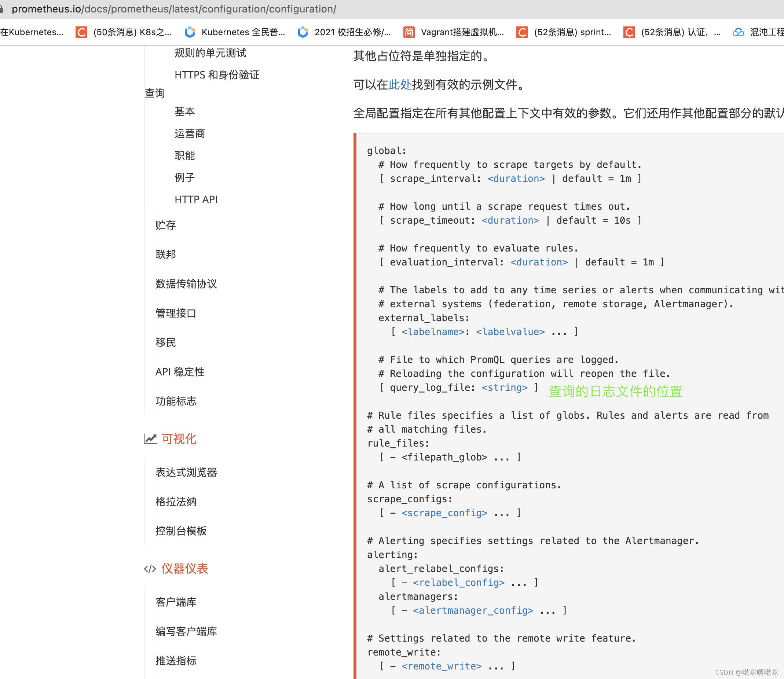The width and height of the screenshot is (784, 679).
Task: Open the (50条消息) K8s之... bookmark label
Action: tap(132, 32)
